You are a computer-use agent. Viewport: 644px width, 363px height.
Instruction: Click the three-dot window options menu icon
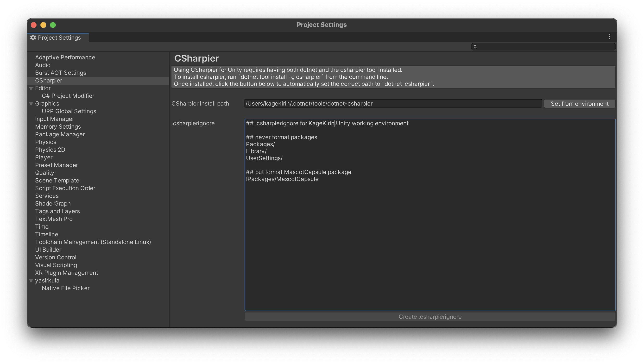coord(609,37)
